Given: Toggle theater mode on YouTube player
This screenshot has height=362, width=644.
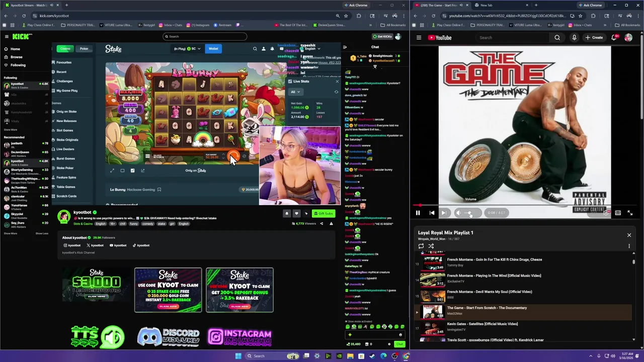Looking at the screenshot, I should tap(618, 213).
